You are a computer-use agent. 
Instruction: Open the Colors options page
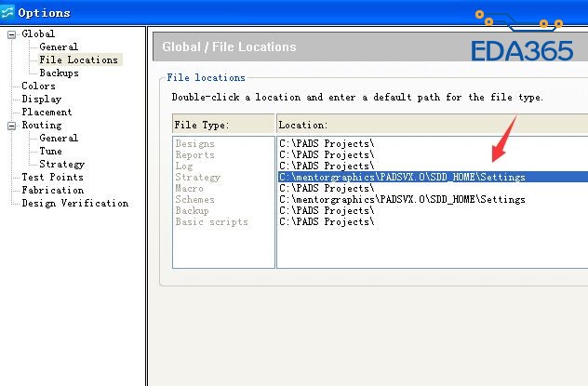38,86
